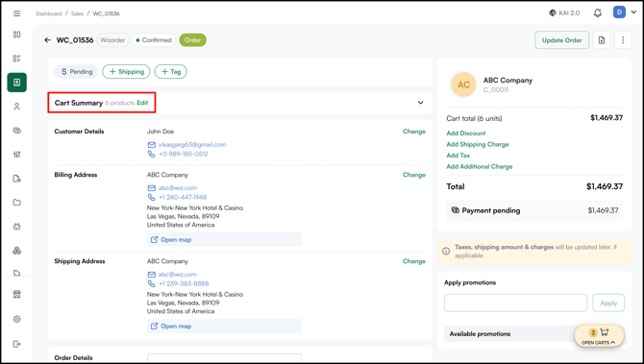Click the D user avatar
This screenshot has width=644, height=364.
pyautogui.click(x=619, y=12)
